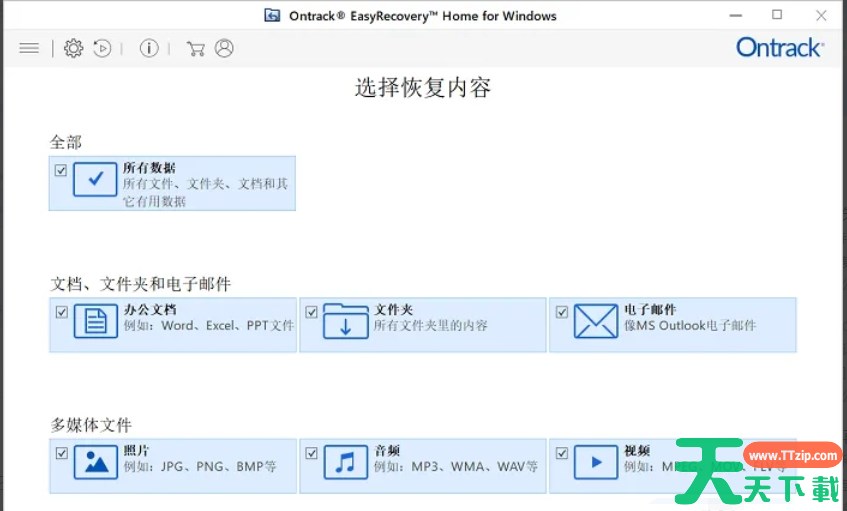This screenshot has width=847, height=511.
Task: Click the 音频 title text
Action: coord(387,451)
